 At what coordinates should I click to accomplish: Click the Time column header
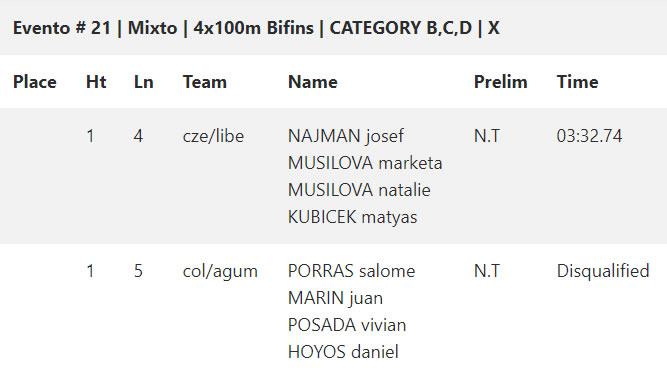click(x=577, y=82)
